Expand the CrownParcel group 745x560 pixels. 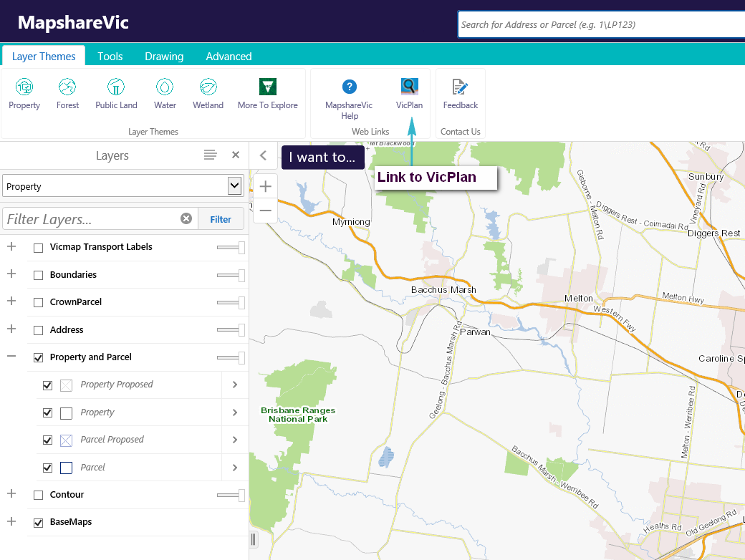[x=11, y=301]
